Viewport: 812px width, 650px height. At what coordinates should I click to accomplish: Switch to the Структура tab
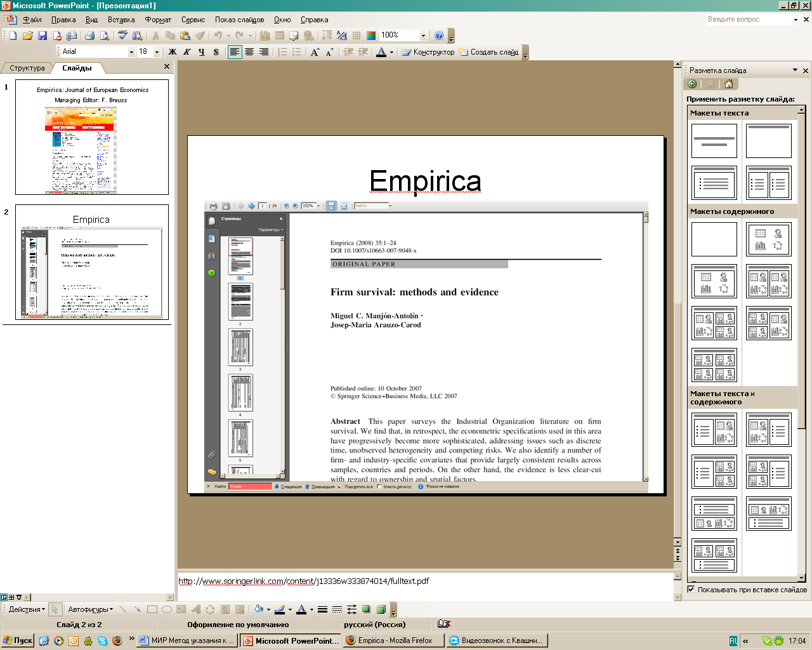point(27,68)
